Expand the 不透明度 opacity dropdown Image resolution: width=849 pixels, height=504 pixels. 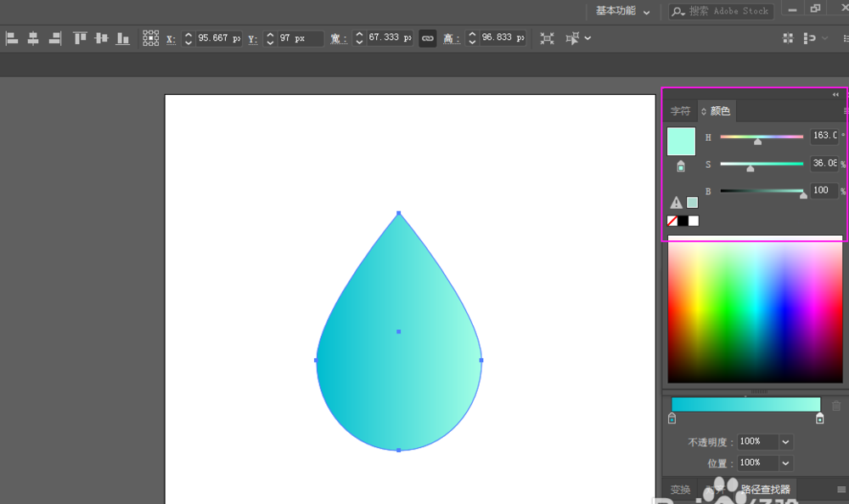pyautogui.click(x=785, y=442)
